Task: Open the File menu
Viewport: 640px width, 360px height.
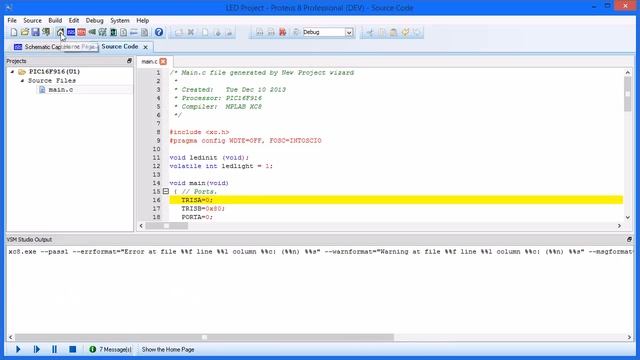Action: pyautogui.click(x=12, y=20)
